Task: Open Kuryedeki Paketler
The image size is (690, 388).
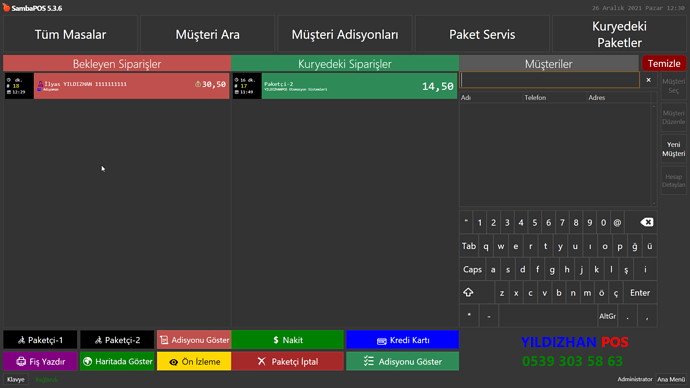Action: pyautogui.click(x=619, y=34)
